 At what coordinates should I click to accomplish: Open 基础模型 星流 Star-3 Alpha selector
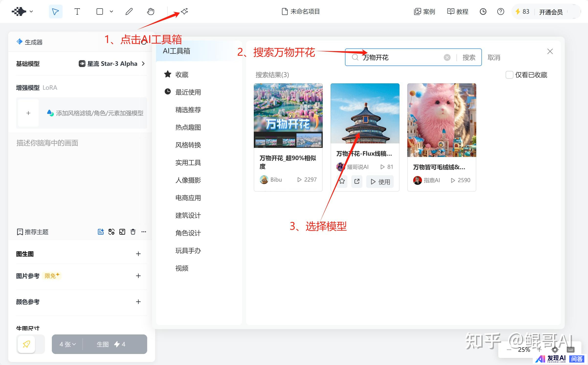112,64
